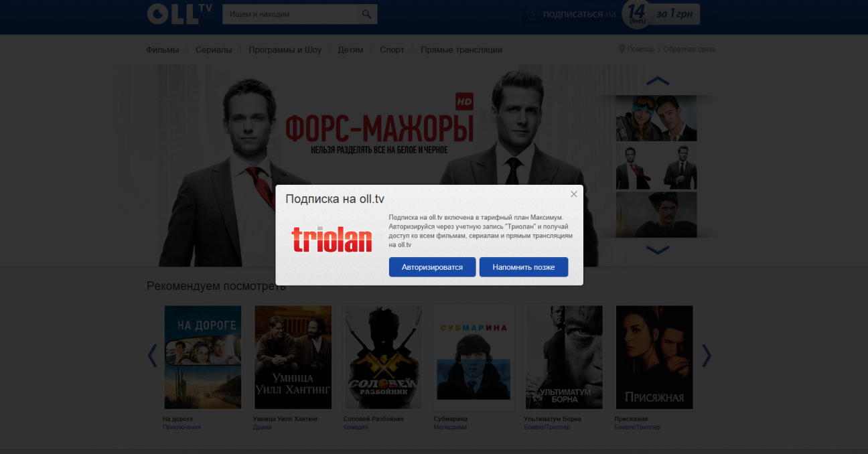The height and width of the screenshot is (454, 868).
Task: Show the previous banner thumbnails with the up chevron
Action: click(657, 81)
